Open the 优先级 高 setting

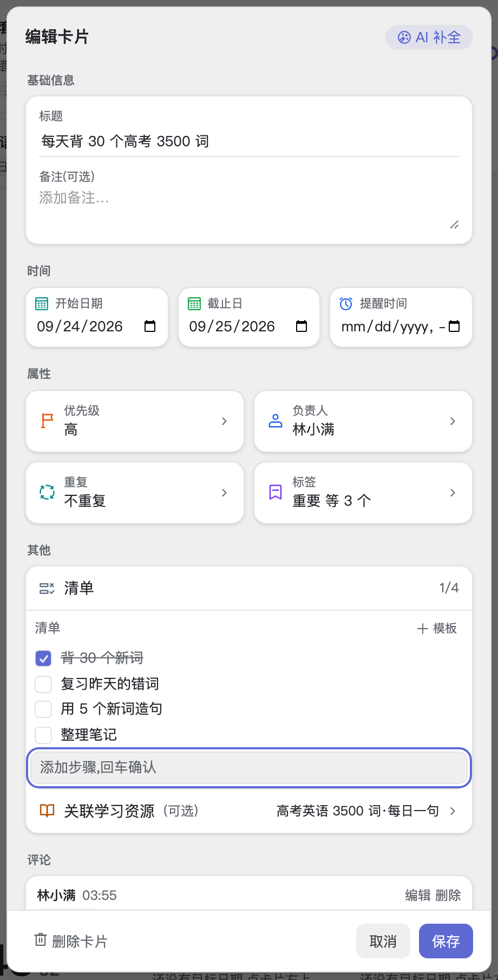pyautogui.click(x=135, y=421)
